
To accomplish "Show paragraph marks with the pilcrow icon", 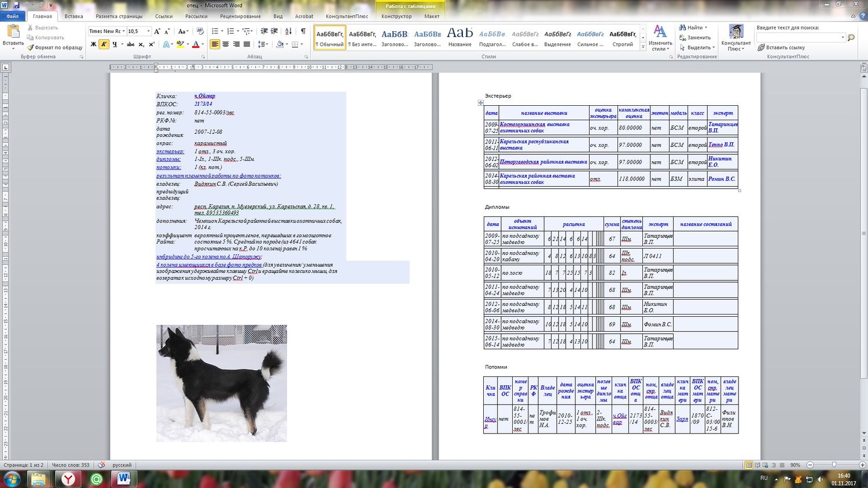I will click(x=303, y=31).
